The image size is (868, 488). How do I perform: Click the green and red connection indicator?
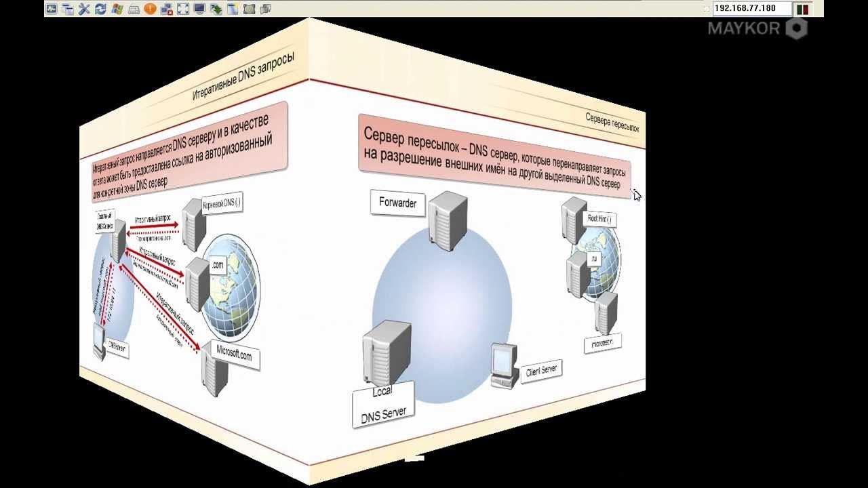point(803,9)
